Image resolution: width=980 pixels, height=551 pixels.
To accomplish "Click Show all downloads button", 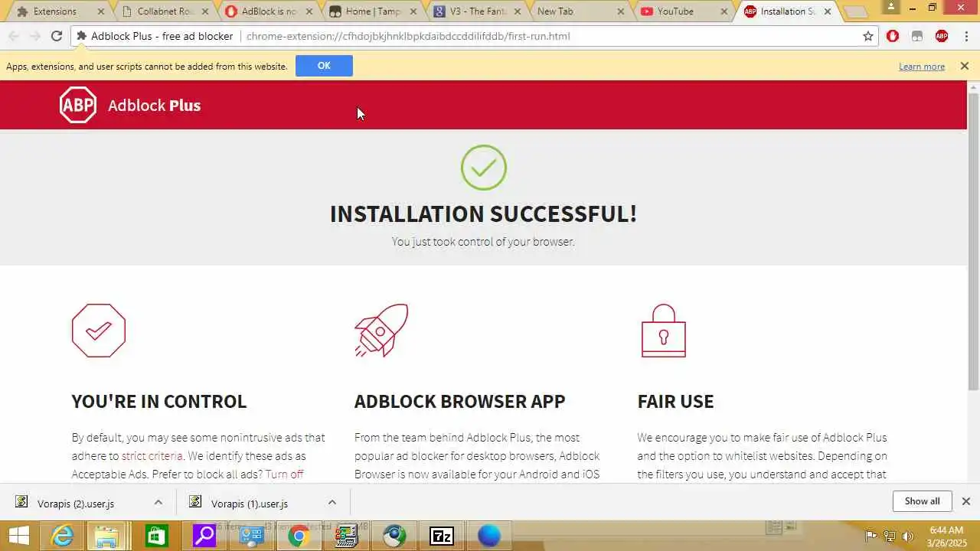I will [922, 501].
